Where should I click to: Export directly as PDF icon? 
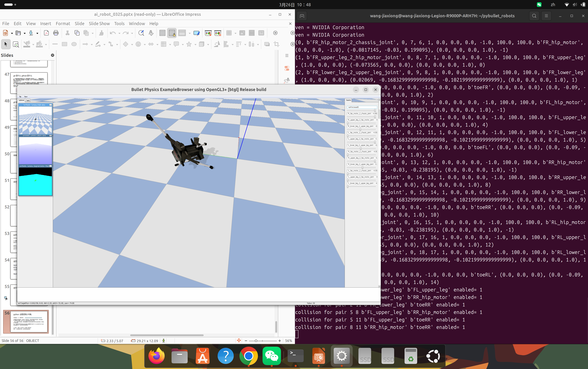click(46, 33)
